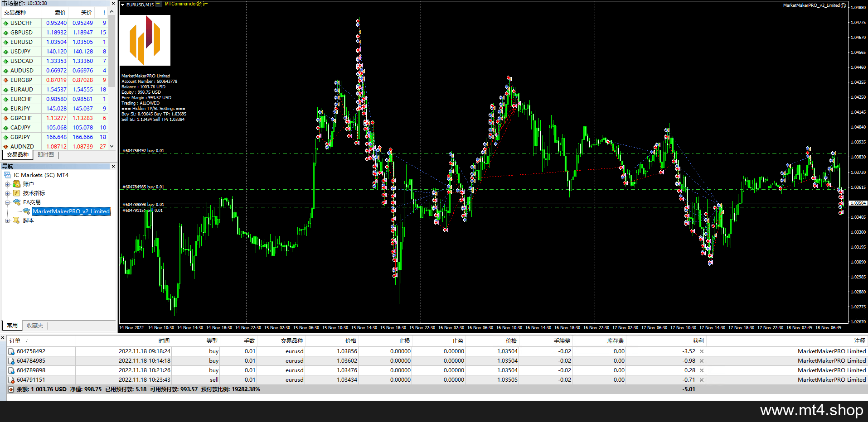This screenshot has width=868, height=422.
Task: Click the USDJPY symbol arrow icon
Action: click(x=6, y=52)
